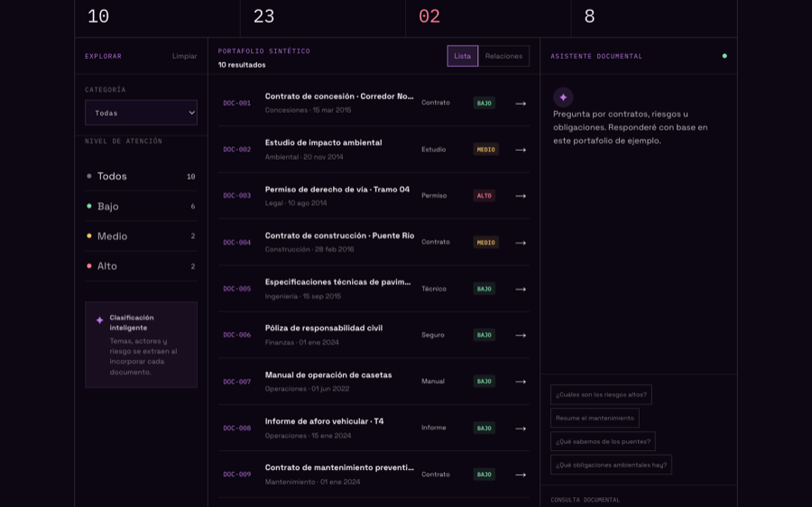
Task: Click the sparkle icon in Asistente Documental
Action: coord(563,97)
